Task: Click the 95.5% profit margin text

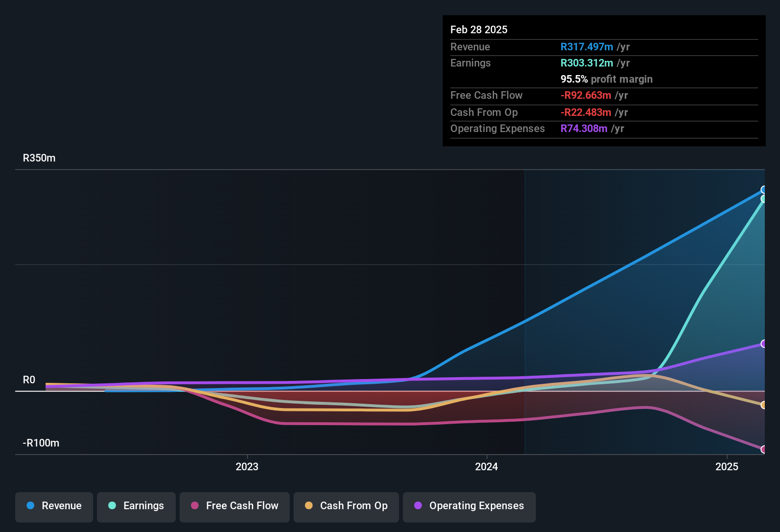Action: tap(607, 79)
